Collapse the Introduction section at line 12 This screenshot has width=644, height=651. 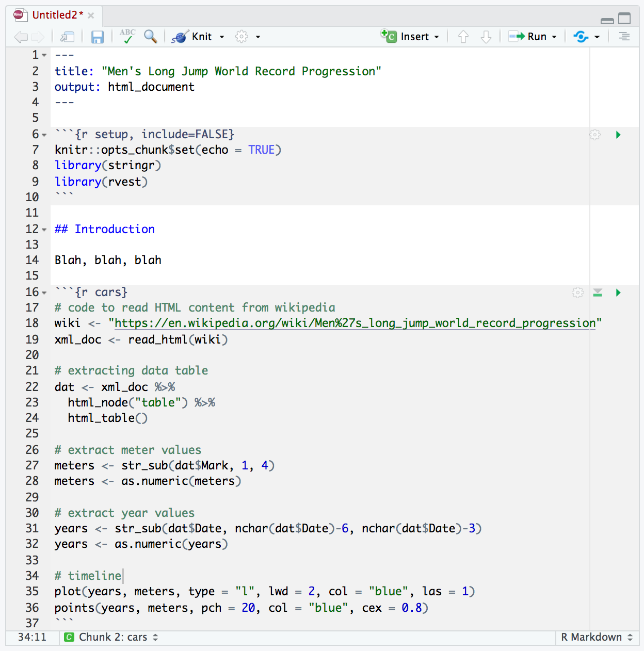point(44,230)
